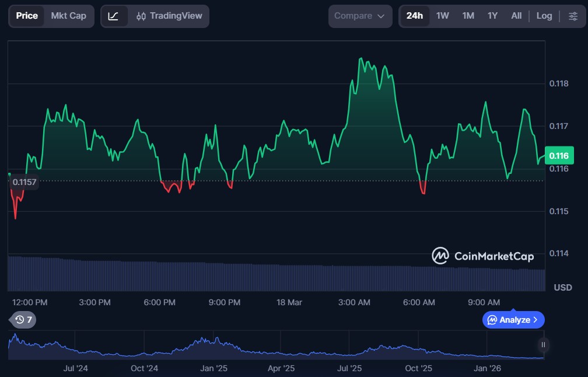Screen dimensions: 588x377
Task: Select the 1W time range
Action: tap(443, 16)
